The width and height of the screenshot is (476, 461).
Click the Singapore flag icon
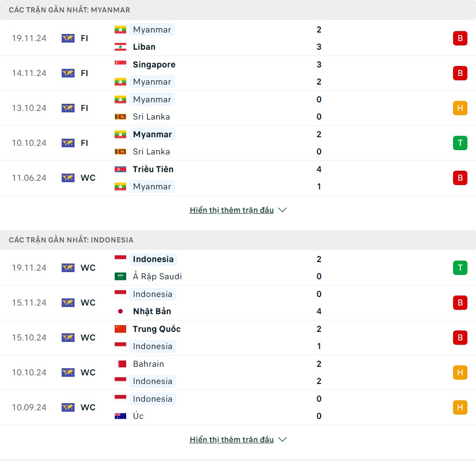click(120, 65)
